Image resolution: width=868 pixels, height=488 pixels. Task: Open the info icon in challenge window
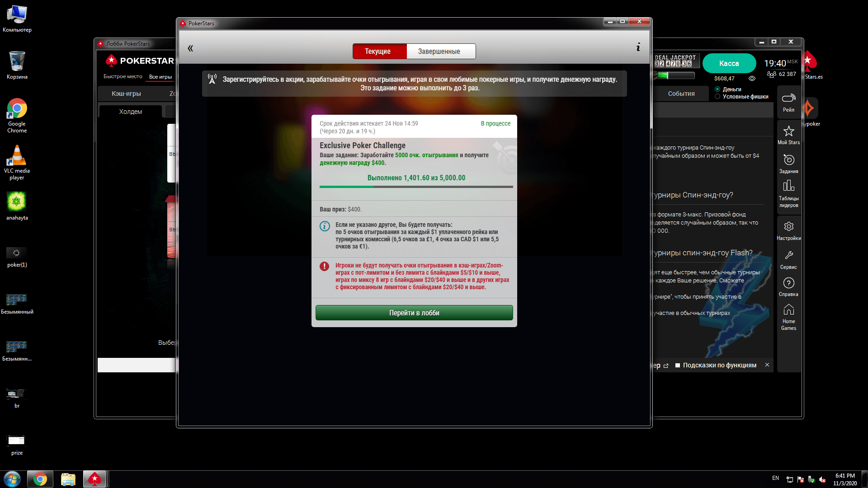coord(638,47)
